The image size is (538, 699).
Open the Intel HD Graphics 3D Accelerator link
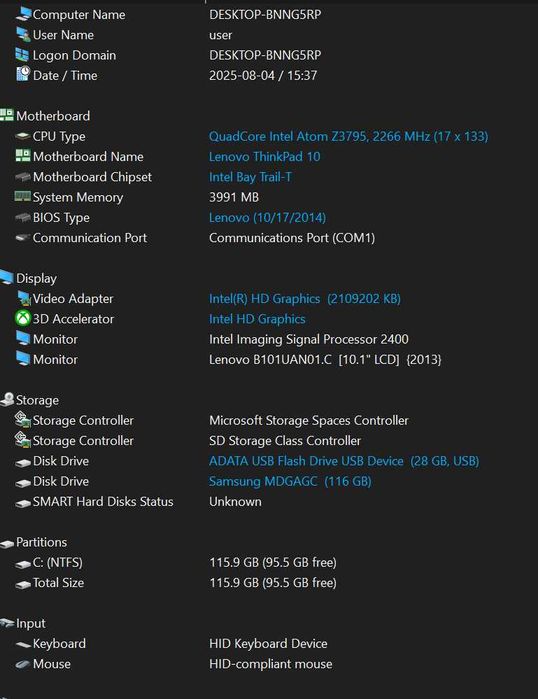257,319
